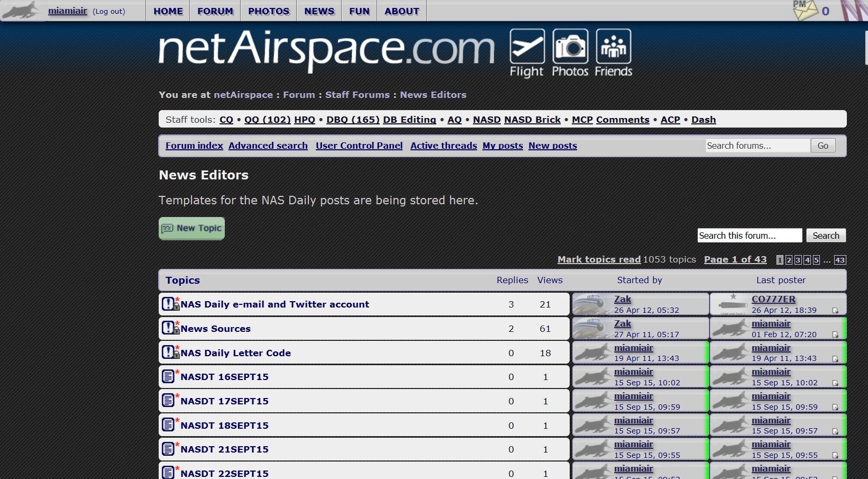This screenshot has height=479, width=868.
Task: Click the Search button for this forum
Action: (x=826, y=236)
